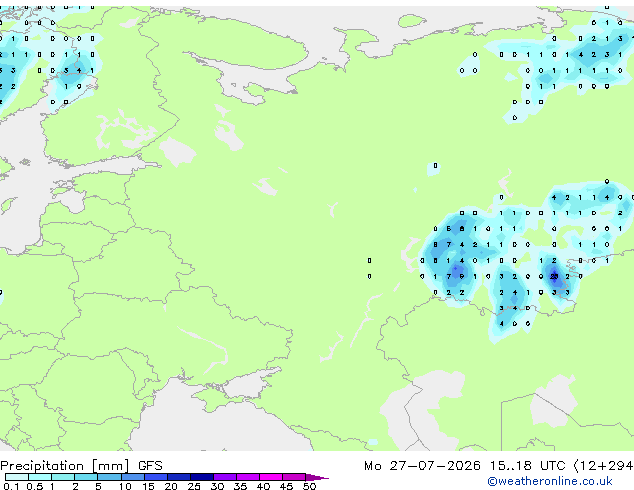The width and height of the screenshot is (634, 490).
Task: Click the legend label '45'
Action: (286, 486)
